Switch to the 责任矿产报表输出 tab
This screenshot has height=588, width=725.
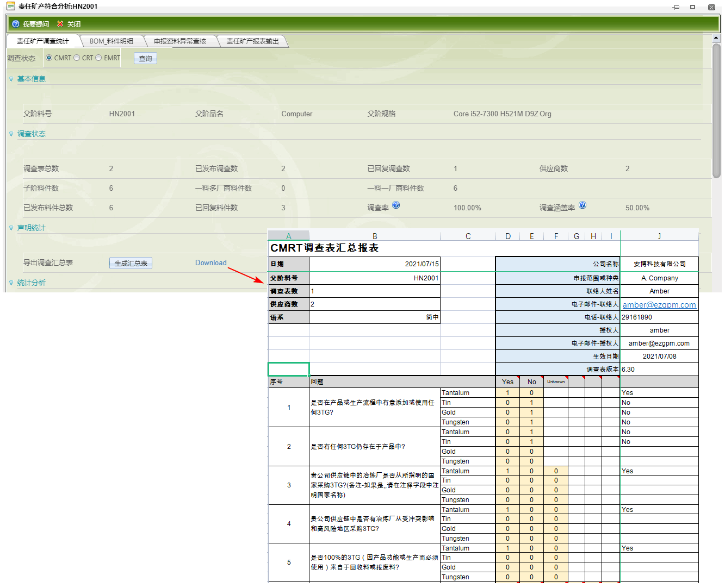(x=252, y=41)
